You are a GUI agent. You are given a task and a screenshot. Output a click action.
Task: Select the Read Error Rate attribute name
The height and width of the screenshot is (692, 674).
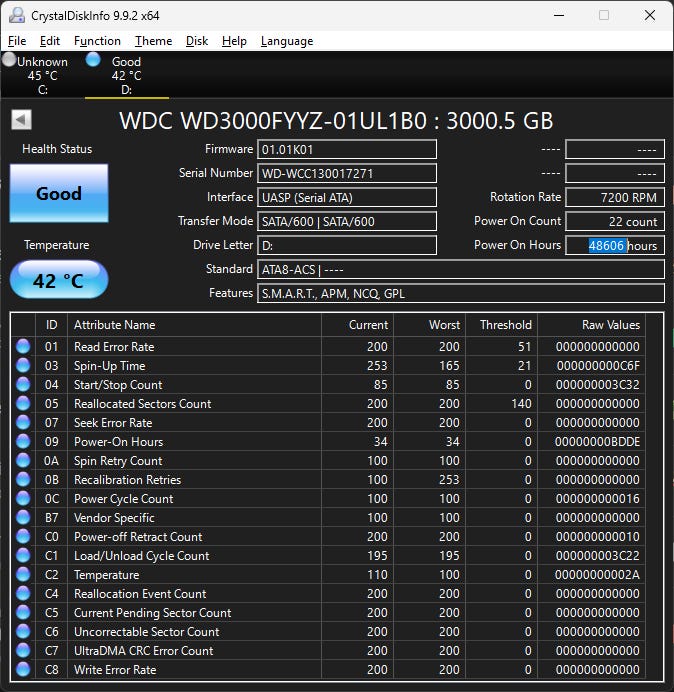point(114,346)
